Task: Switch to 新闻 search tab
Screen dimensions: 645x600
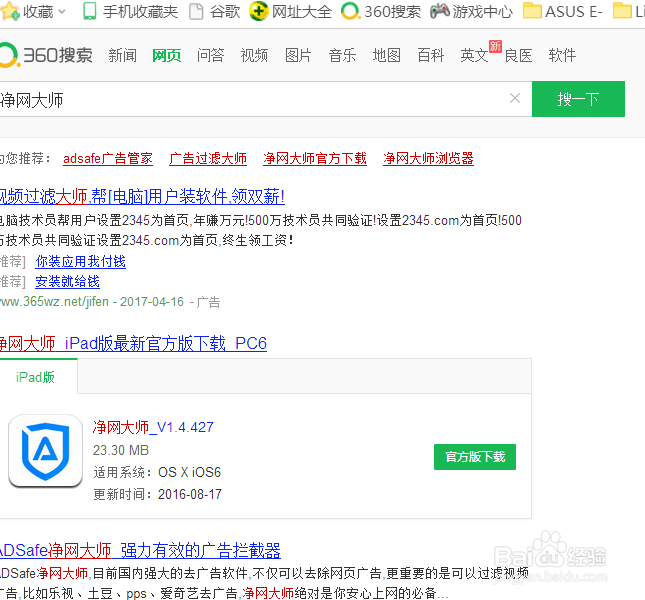Action: coord(122,55)
